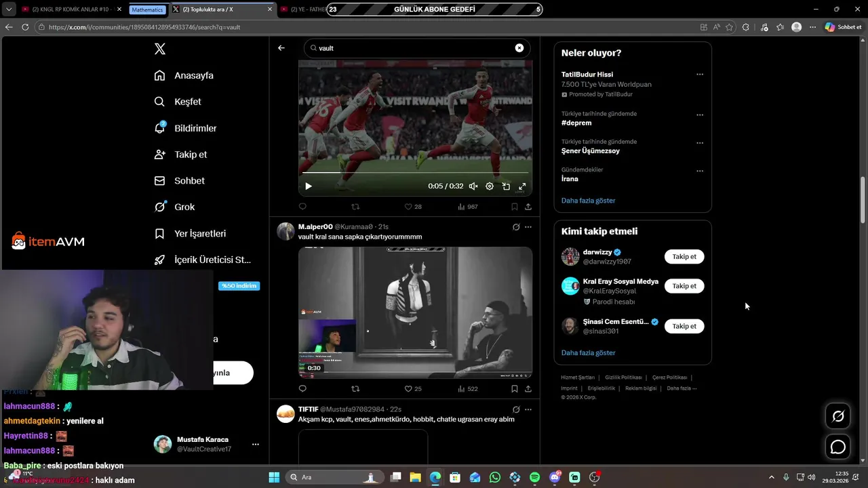The image size is (868, 488).
Task: Open more options on M.alper00 post
Action: click(528, 227)
